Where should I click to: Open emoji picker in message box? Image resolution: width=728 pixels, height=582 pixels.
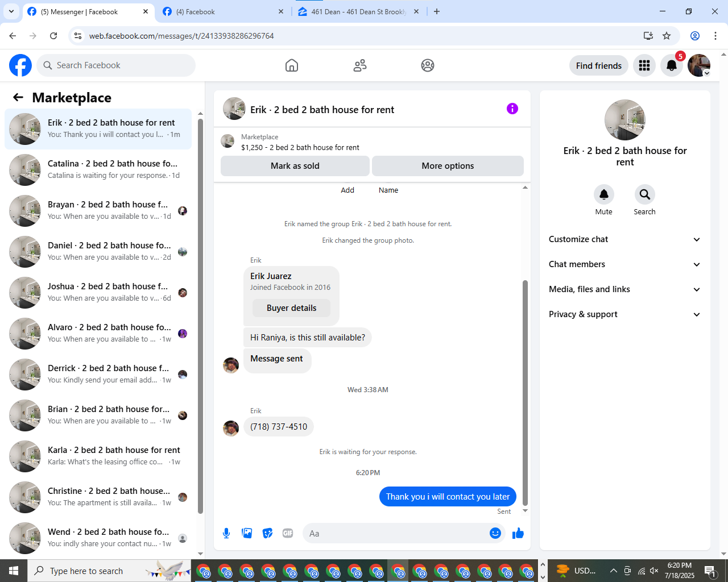coord(495,533)
